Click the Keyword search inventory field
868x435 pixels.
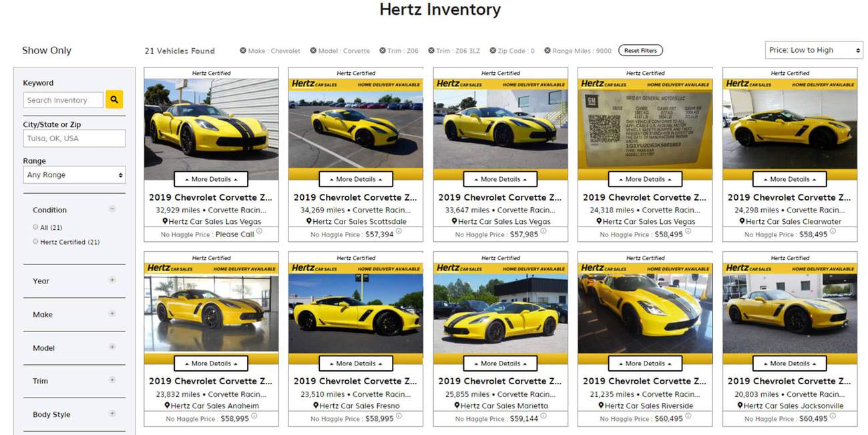[63, 100]
